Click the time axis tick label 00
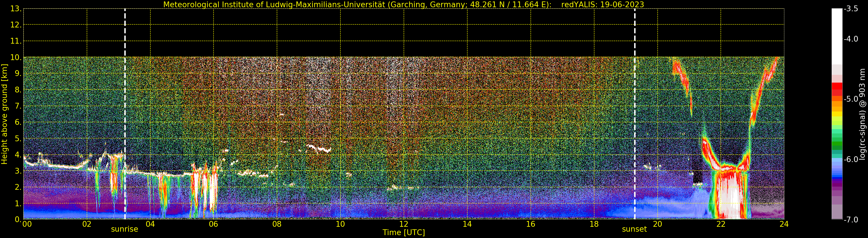The height and width of the screenshot is (238, 868). pos(27,224)
